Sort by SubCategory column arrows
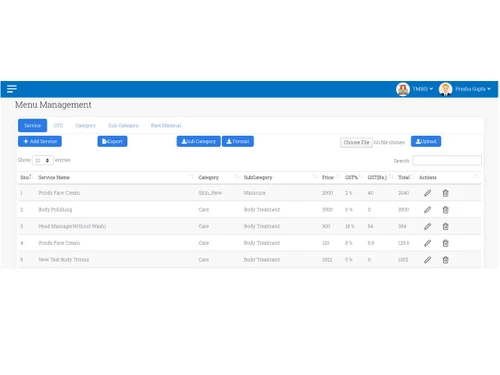The width and height of the screenshot is (500, 375). click(315, 176)
